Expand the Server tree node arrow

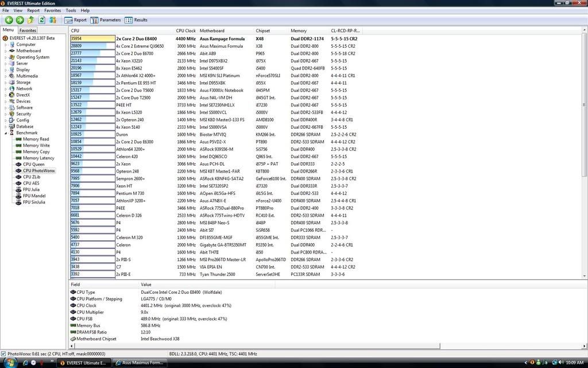pos(6,64)
